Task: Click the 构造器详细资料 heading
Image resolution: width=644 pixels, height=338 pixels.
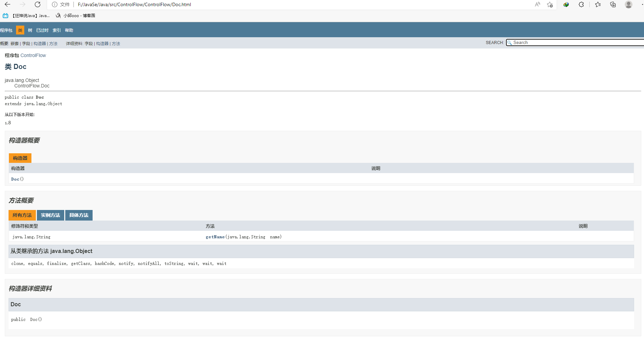Action: 30,288
